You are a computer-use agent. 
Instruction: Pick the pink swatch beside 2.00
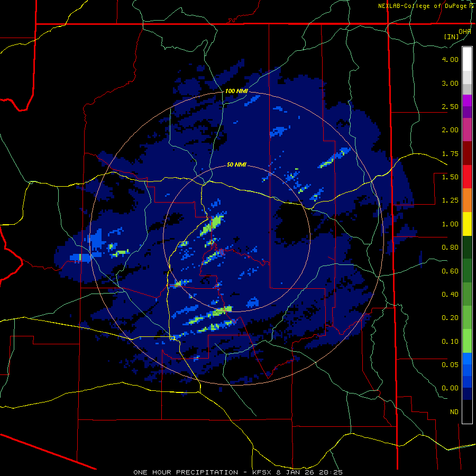tap(467, 130)
